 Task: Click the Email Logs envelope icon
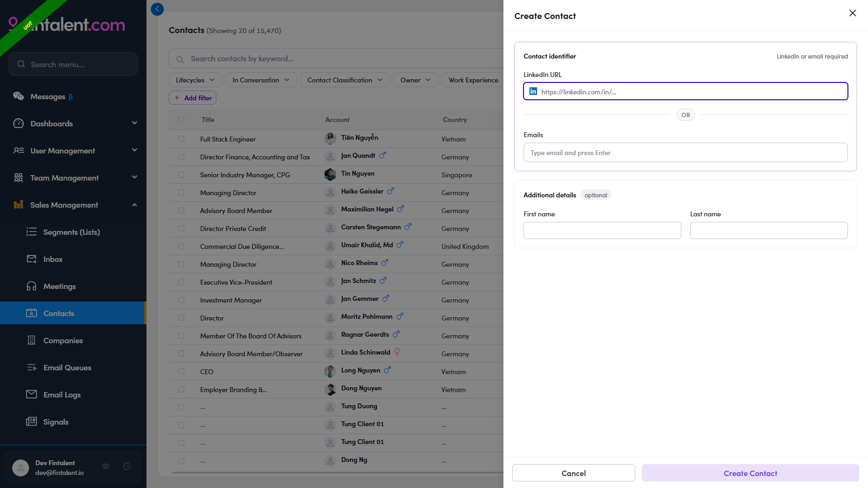coord(31,394)
